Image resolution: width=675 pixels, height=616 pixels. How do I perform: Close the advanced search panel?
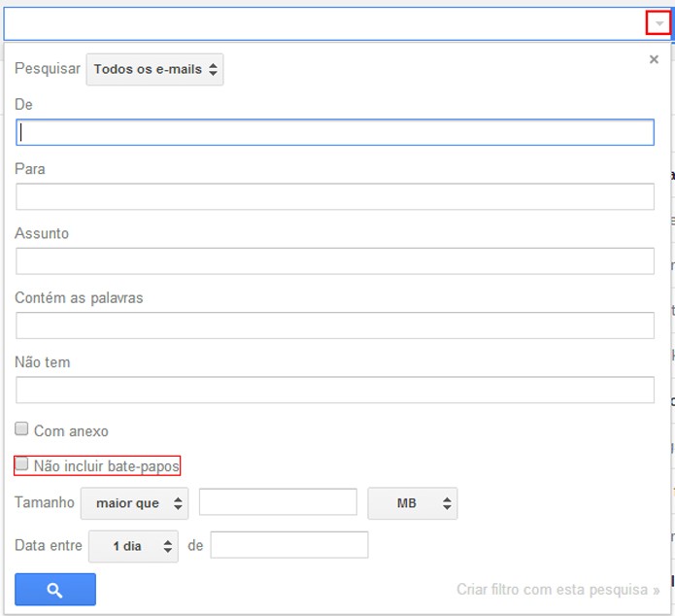[x=654, y=59]
